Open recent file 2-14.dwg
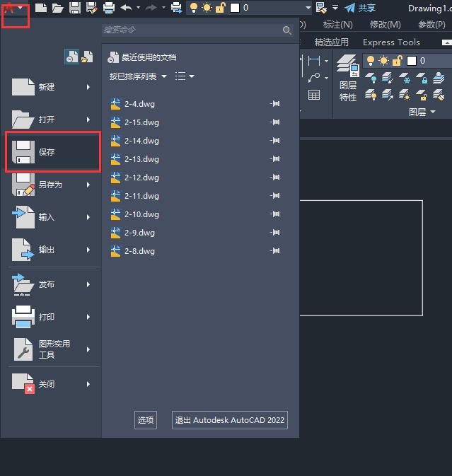 click(x=134, y=141)
